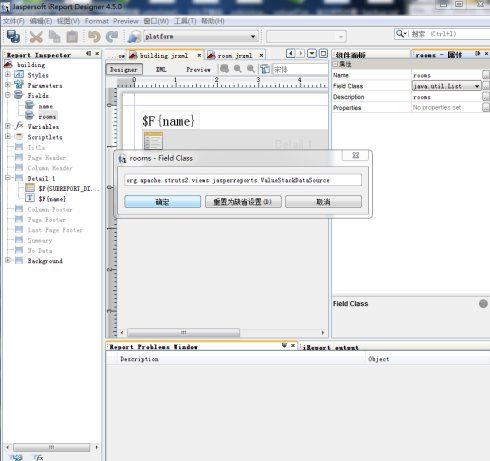The width and height of the screenshot is (490, 461).
Task: Open the document list dropdown arrow button
Action: click(312, 54)
